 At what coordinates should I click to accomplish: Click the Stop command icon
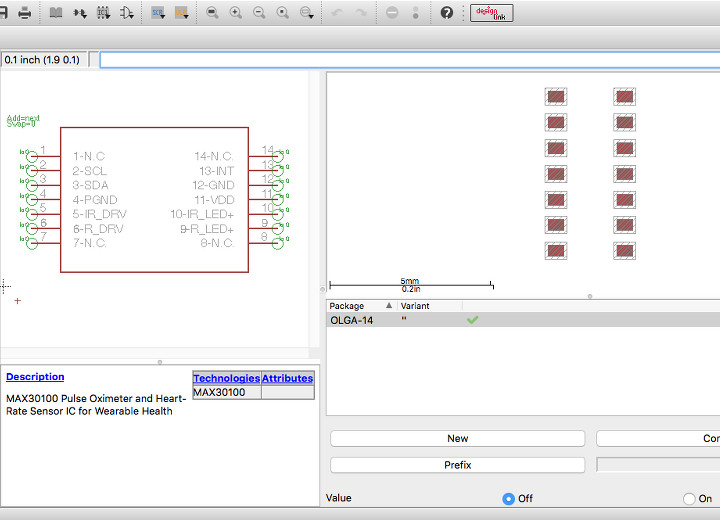[392, 13]
